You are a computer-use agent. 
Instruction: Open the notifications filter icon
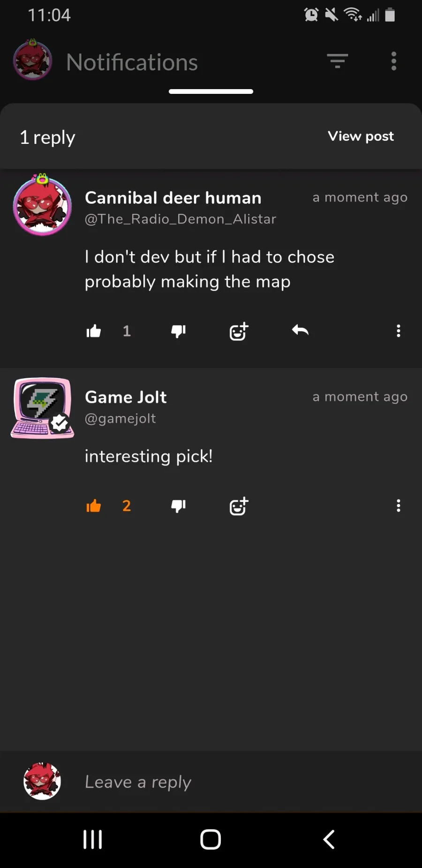coord(338,61)
